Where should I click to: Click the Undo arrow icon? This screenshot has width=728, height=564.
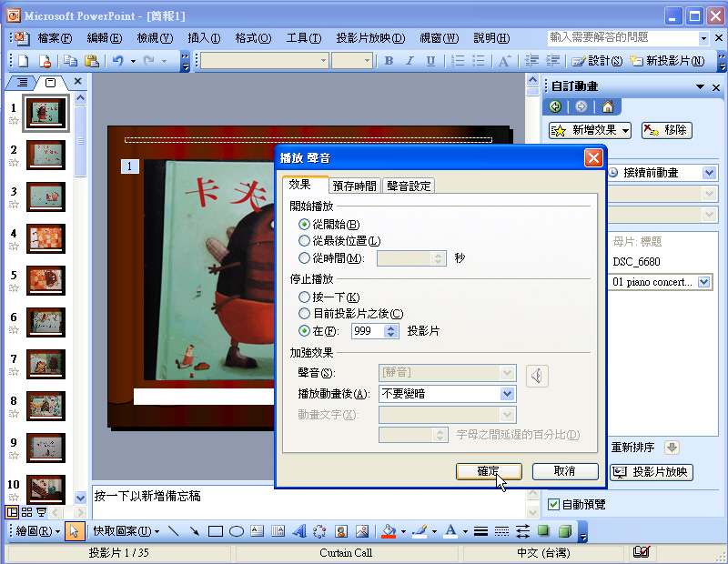click(x=118, y=61)
